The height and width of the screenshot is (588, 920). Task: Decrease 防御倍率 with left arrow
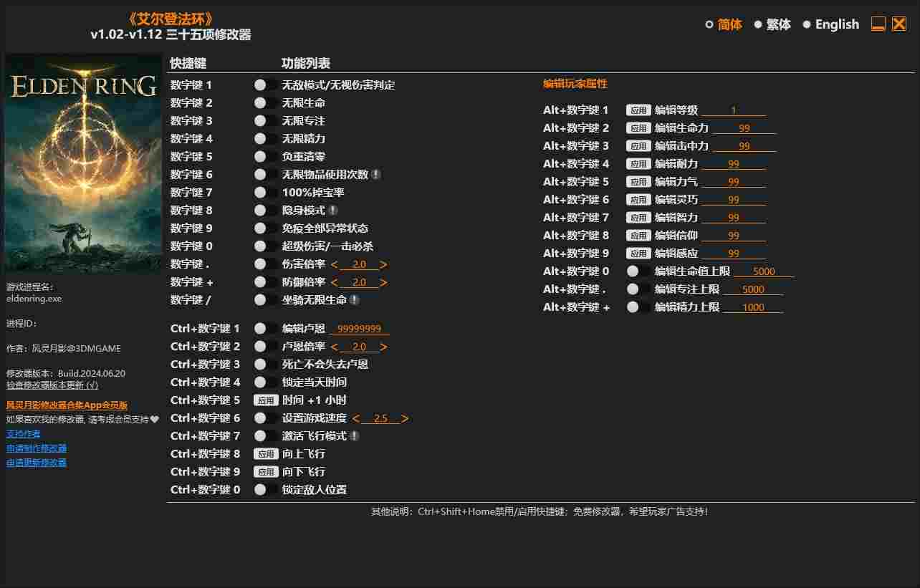334,282
